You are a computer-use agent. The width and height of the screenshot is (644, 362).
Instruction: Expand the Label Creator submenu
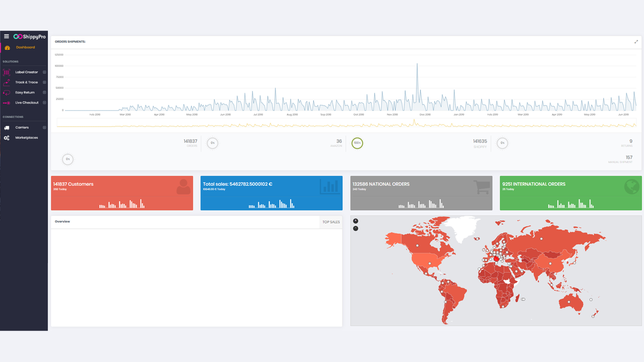[44, 72]
